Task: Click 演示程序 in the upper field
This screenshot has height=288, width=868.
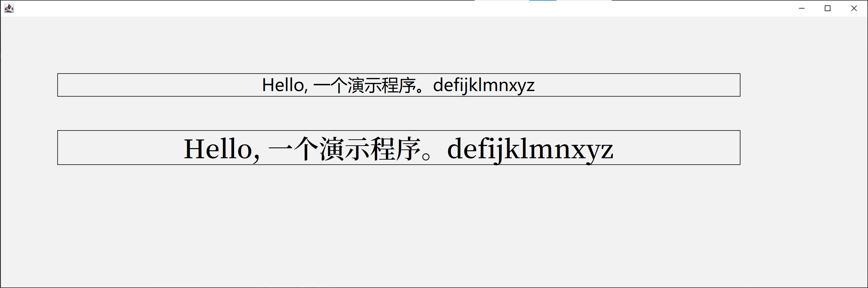Action: point(381,85)
